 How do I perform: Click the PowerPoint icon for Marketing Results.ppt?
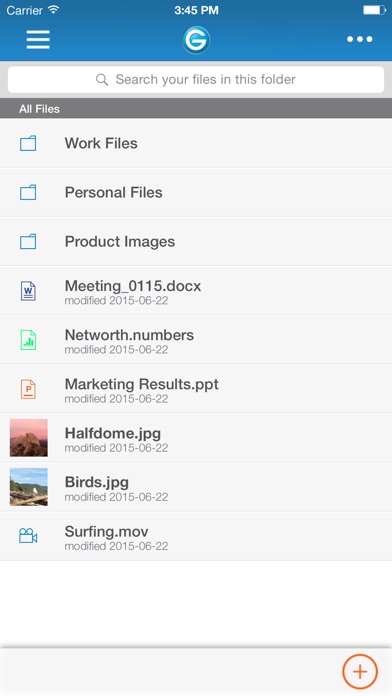[x=28, y=389]
